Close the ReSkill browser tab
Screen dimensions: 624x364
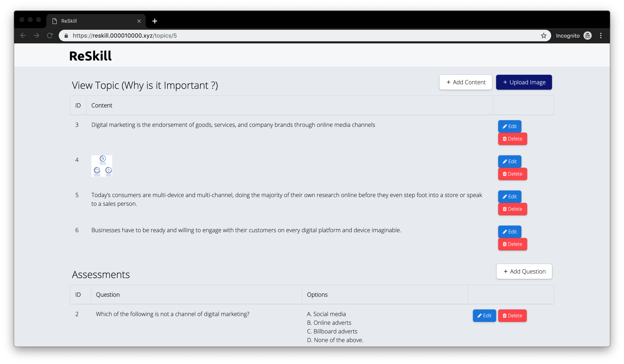pos(139,21)
